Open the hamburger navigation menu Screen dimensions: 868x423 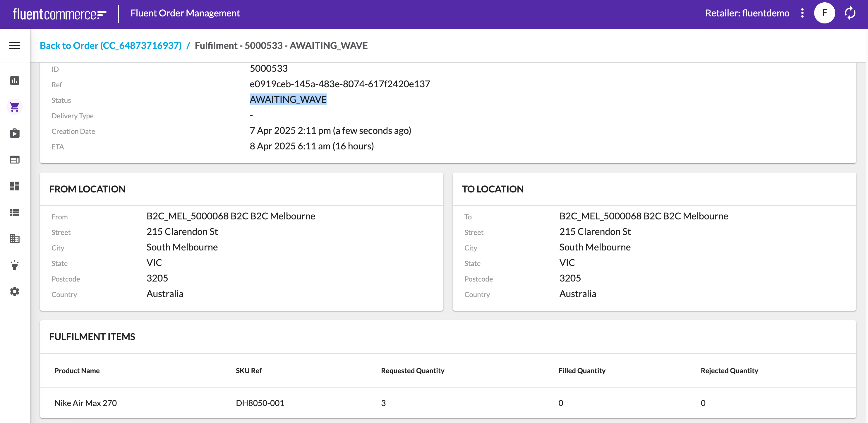pos(15,45)
